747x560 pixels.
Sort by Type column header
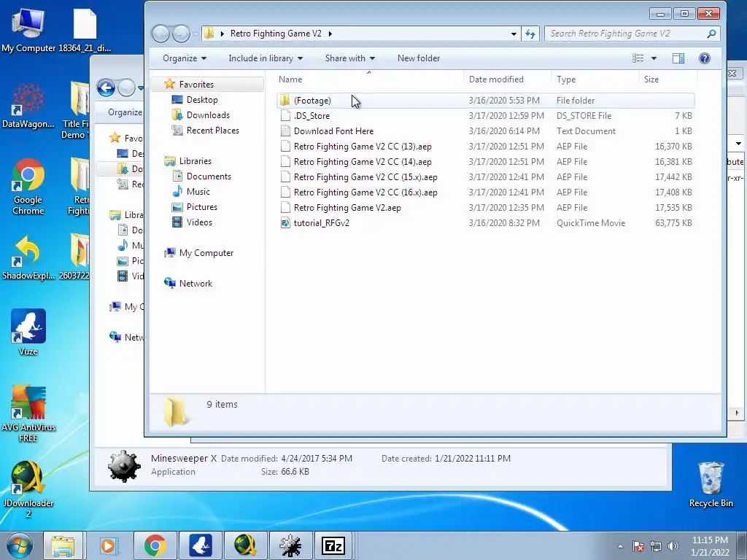point(595,79)
